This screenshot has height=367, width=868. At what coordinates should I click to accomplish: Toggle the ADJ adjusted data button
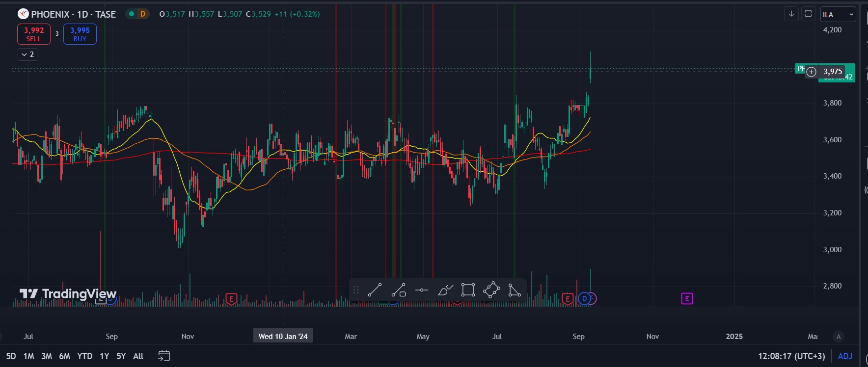click(x=845, y=356)
